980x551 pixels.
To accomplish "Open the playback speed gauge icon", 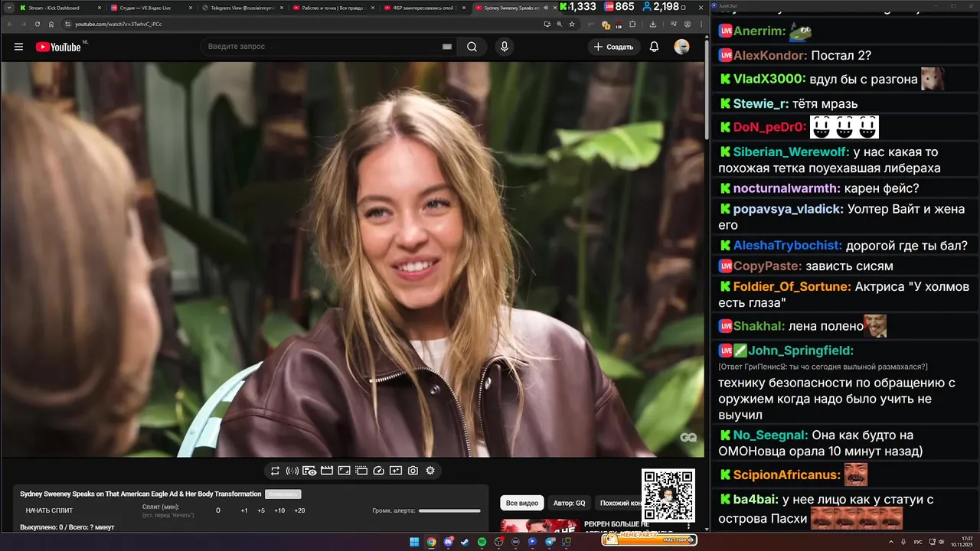I will (378, 471).
